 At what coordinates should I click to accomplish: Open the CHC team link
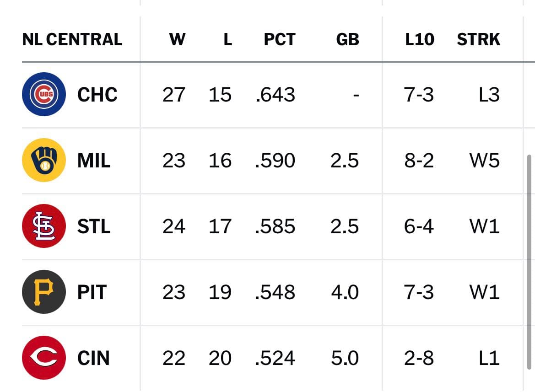97,94
